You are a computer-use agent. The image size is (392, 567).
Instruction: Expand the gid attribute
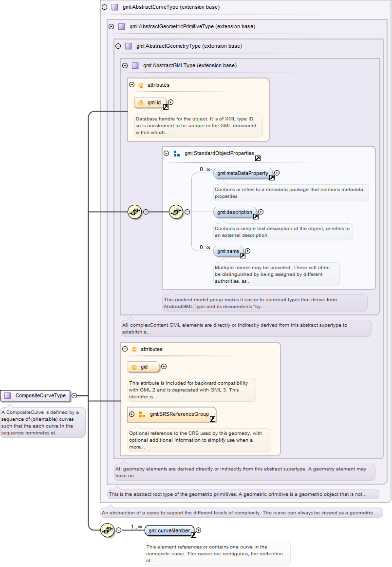(x=164, y=366)
